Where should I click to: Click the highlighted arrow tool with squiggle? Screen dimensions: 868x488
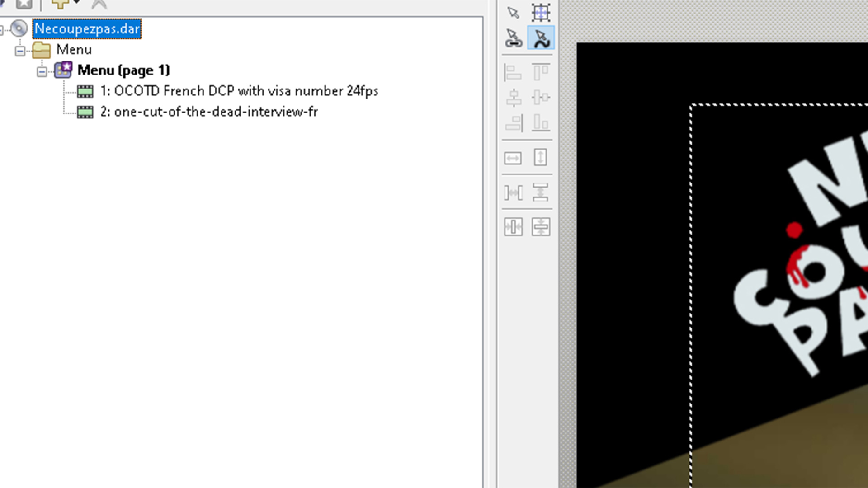[541, 38]
